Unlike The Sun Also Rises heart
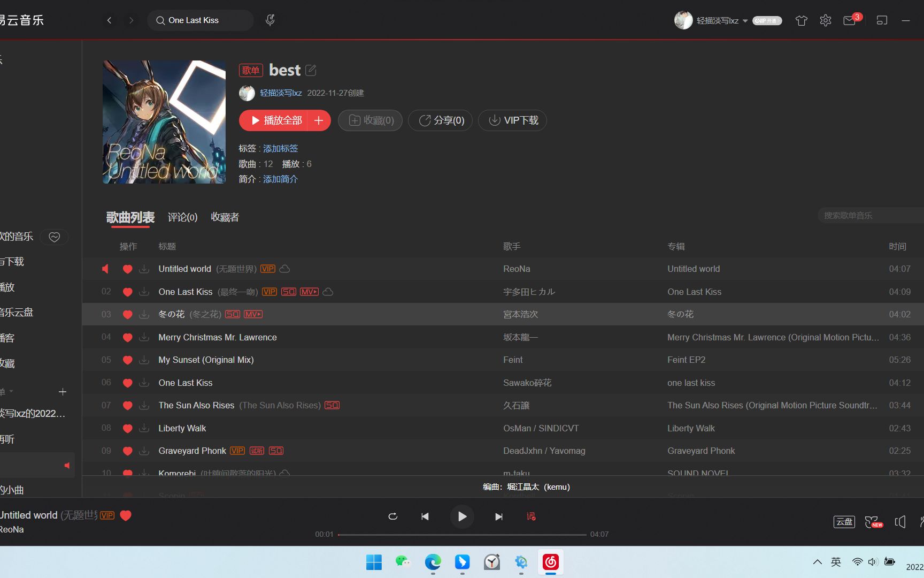This screenshot has height=578, width=924. point(127,406)
